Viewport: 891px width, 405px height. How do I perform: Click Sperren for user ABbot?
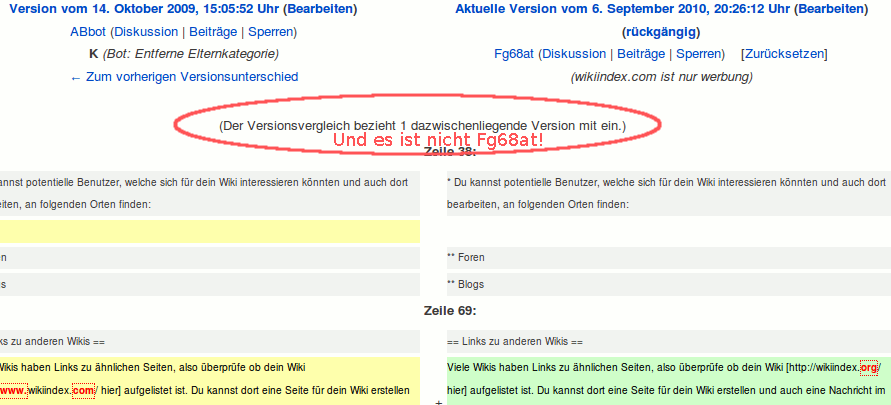270,32
